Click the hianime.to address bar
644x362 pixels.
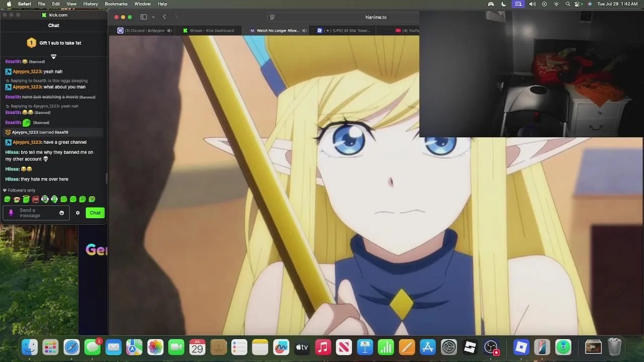(376, 17)
